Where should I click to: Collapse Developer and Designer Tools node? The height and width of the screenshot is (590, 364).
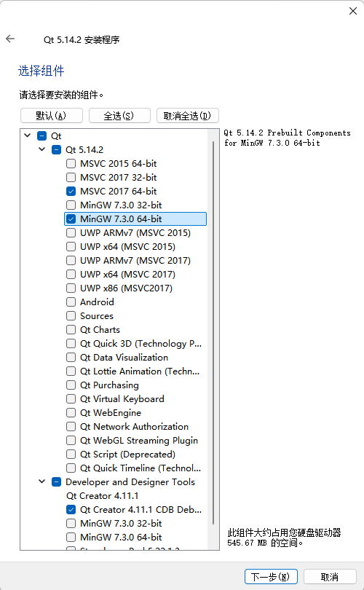(x=41, y=481)
